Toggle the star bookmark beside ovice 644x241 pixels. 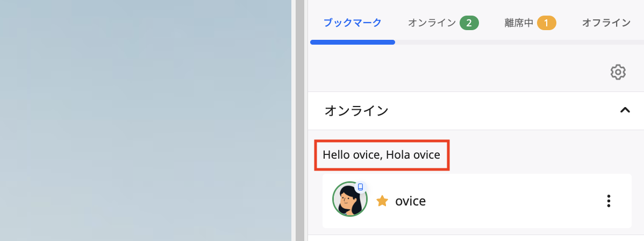pyautogui.click(x=382, y=201)
